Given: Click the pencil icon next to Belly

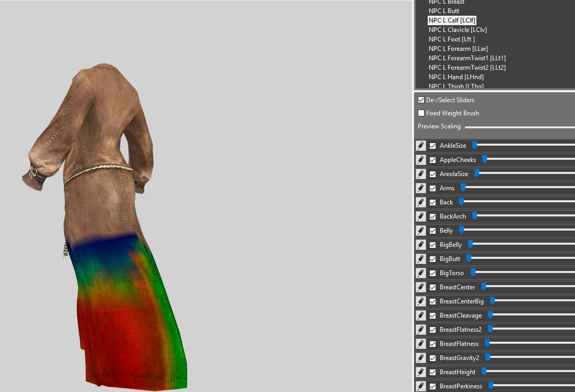Looking at the screenshot, I should click(420, 231).
